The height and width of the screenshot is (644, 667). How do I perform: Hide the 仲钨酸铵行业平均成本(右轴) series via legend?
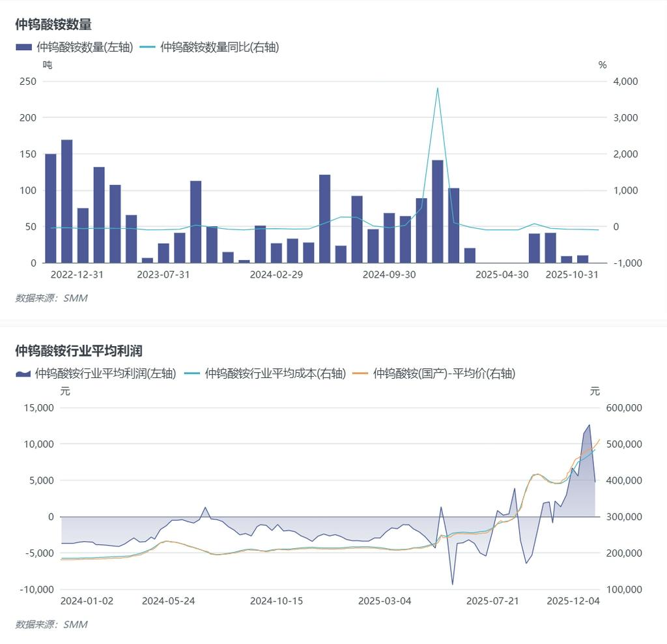(275, 373)
